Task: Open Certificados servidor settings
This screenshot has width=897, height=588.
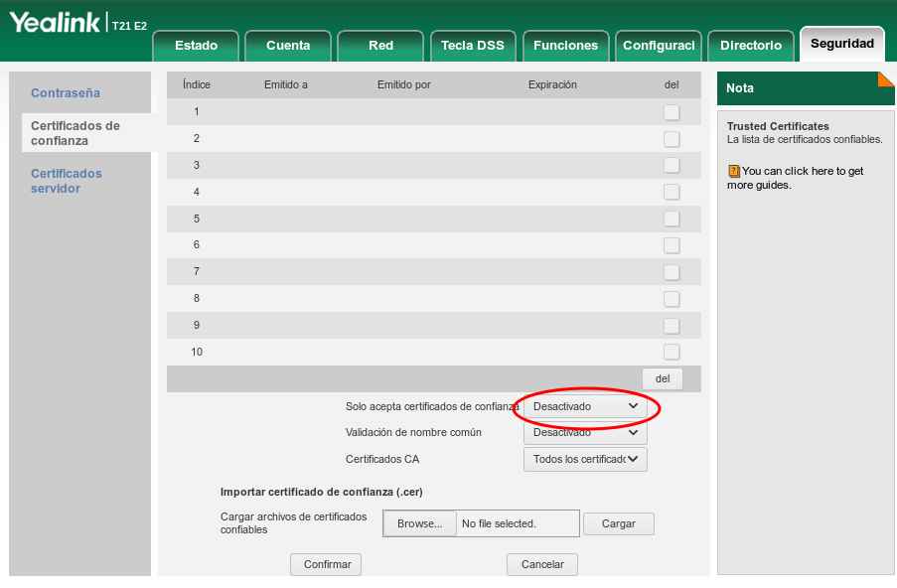Action: coord(66,181)
